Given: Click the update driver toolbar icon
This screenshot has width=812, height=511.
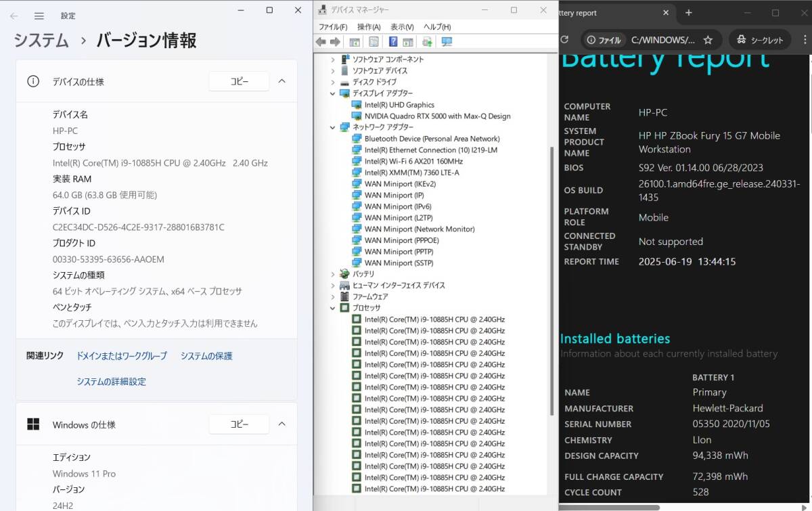Looking at the screenshot, I should click(x=427, y=42).
